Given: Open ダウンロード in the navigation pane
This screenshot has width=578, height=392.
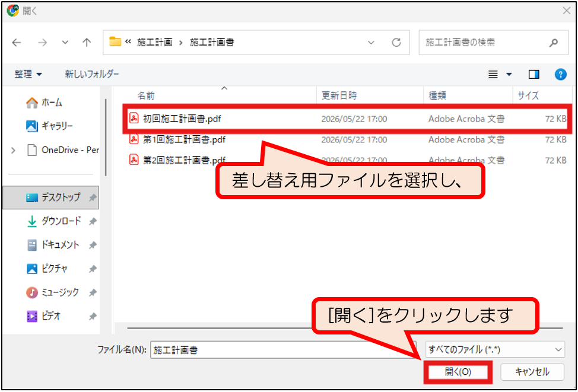Looking at the screenshot, I should coord(54,221).
